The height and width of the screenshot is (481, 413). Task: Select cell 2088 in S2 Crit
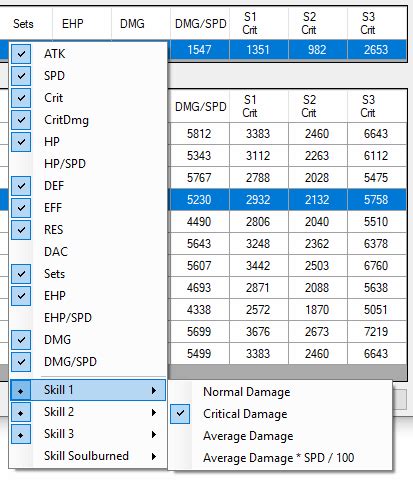318,288
